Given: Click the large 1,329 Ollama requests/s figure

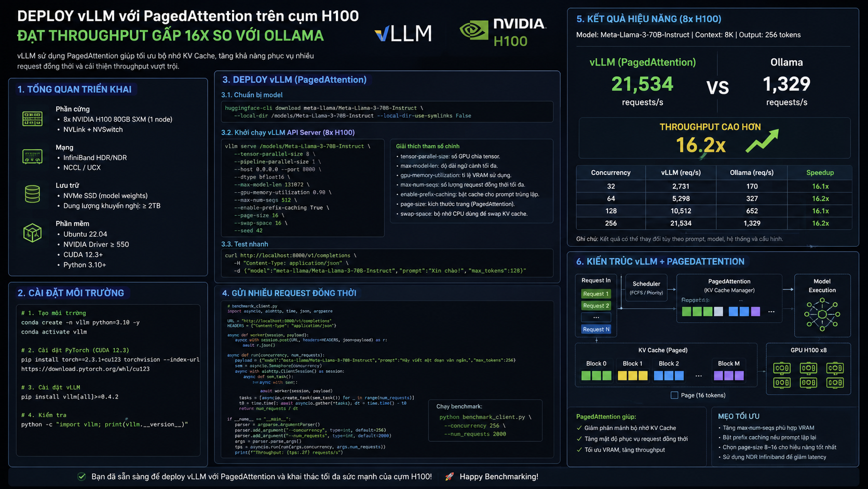Looking at the screenshot, I should (x=786, y=84).
